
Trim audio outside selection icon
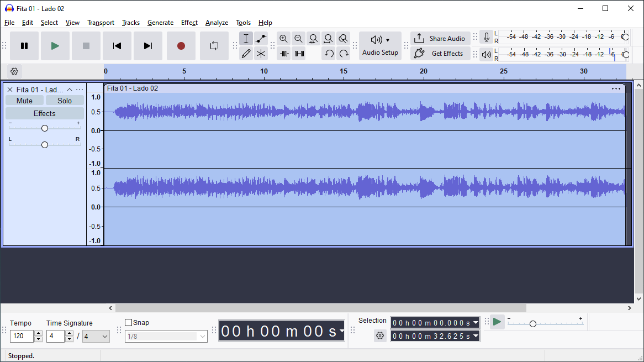click(x=284, y=54)
